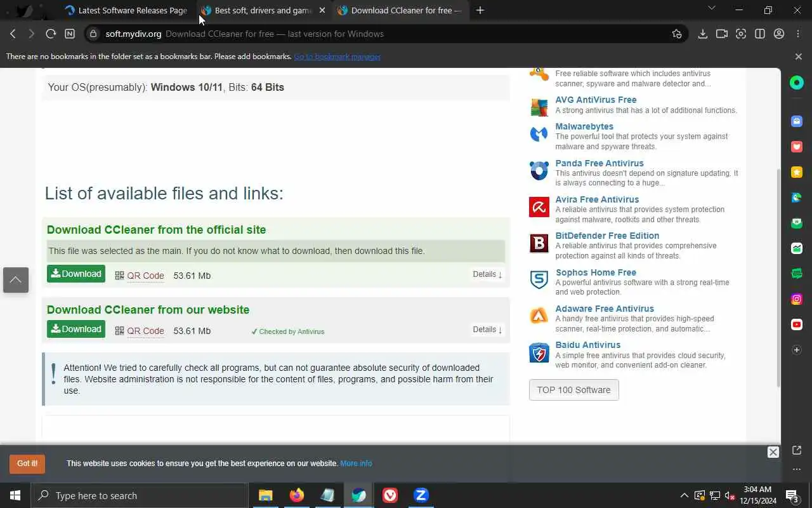The width and height of the screenshot is (812, 508).
Task: Open Vivaldi from the taskbar
Action: click(390, 495)
